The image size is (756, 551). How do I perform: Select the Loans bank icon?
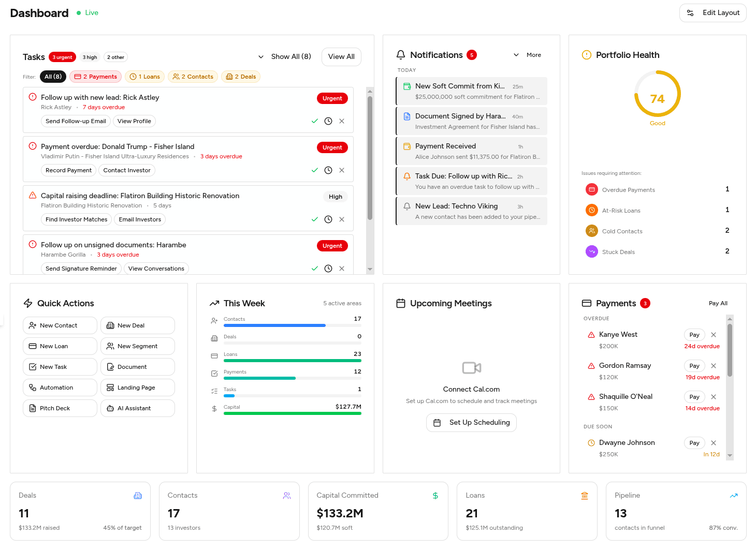(585, 495)
